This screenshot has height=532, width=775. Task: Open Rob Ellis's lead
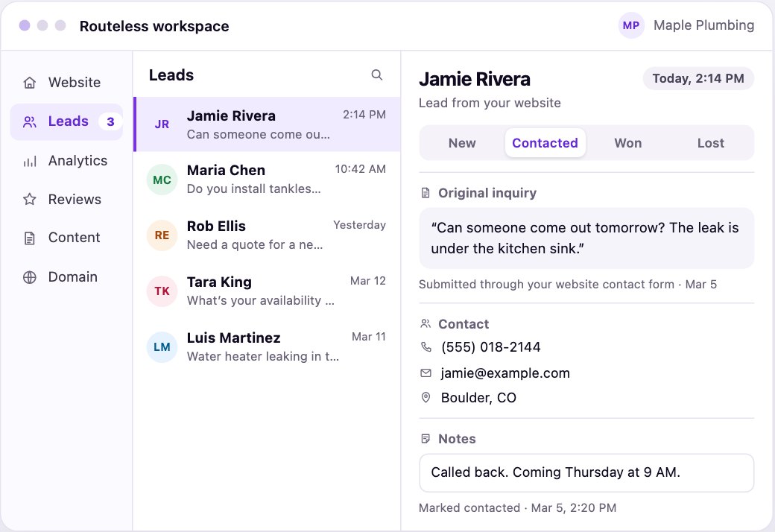point(267,235)
